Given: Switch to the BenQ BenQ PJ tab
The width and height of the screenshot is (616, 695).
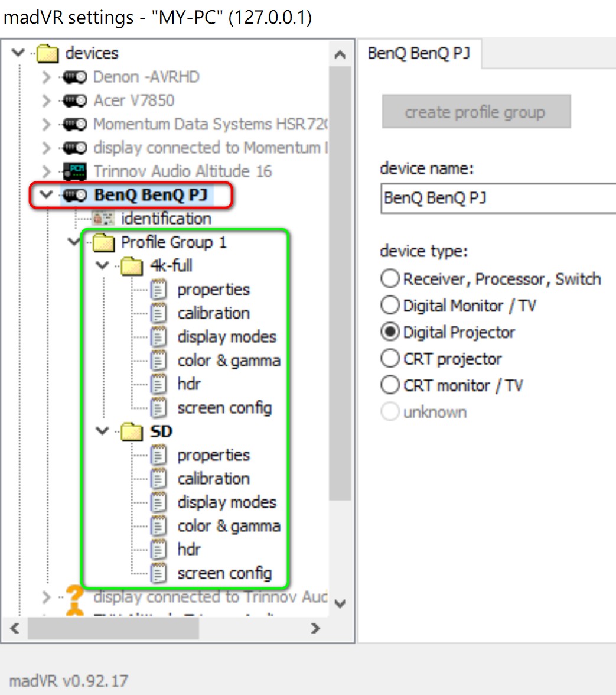Looking at the screenshot, I should 419,53.
